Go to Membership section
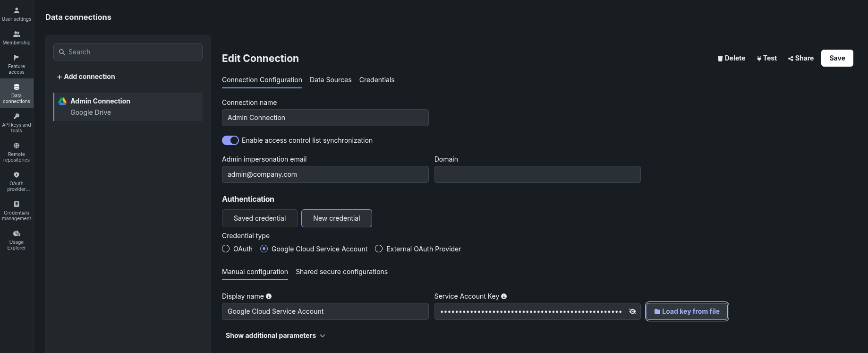Screen dimensions: 868x353 (x=17, y=38)
